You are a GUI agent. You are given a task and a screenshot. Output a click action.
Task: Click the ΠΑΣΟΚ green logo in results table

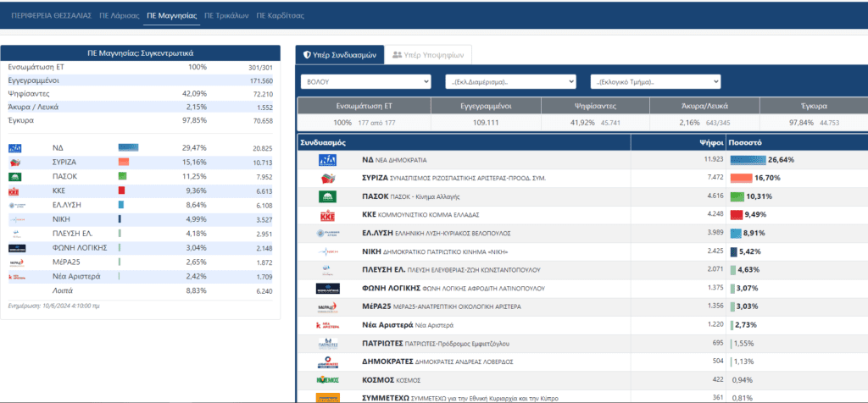pyautogui.click(x=328, y=196)
